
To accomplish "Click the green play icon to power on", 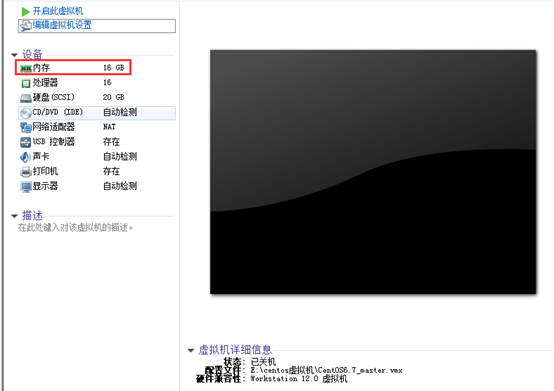I will coord(25,12).
